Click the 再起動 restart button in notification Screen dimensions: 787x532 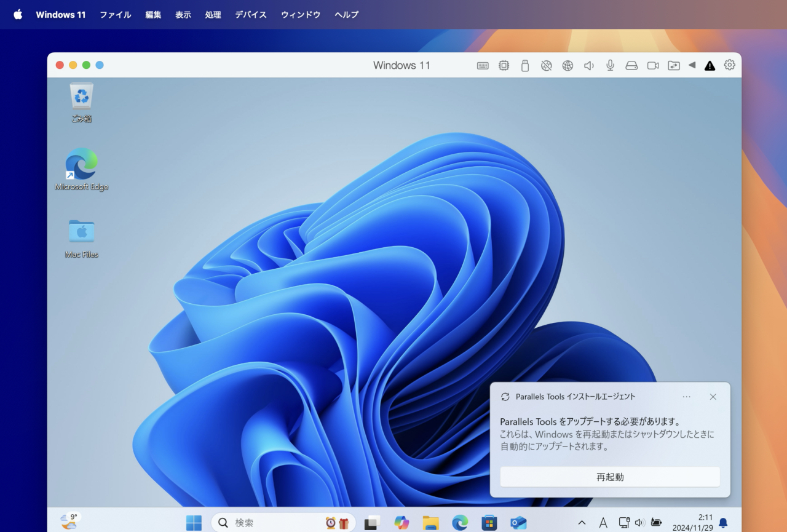610,477
